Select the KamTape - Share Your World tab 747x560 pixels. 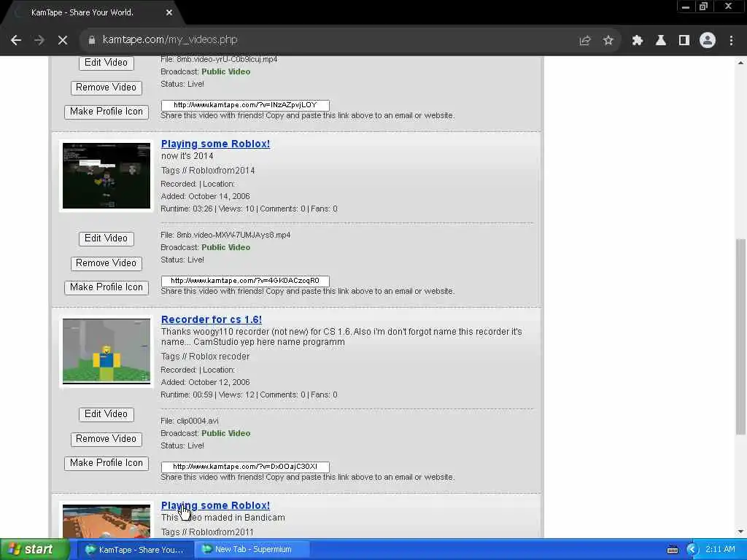point(82,13)
